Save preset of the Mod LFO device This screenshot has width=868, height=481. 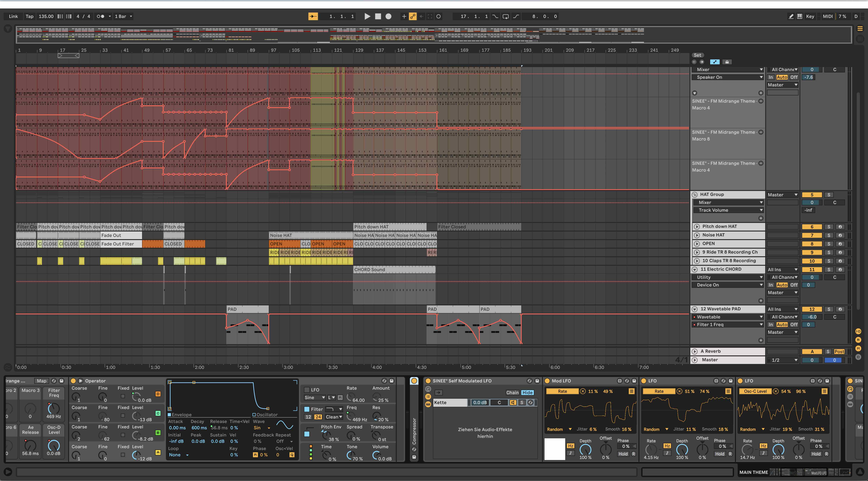[x=634, y=381]
